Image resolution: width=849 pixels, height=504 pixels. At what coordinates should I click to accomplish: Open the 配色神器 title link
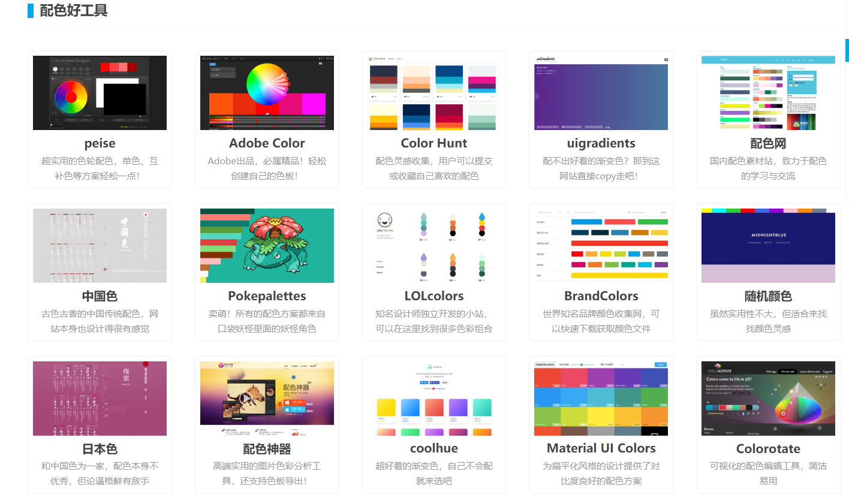click(x=267, y=449)
